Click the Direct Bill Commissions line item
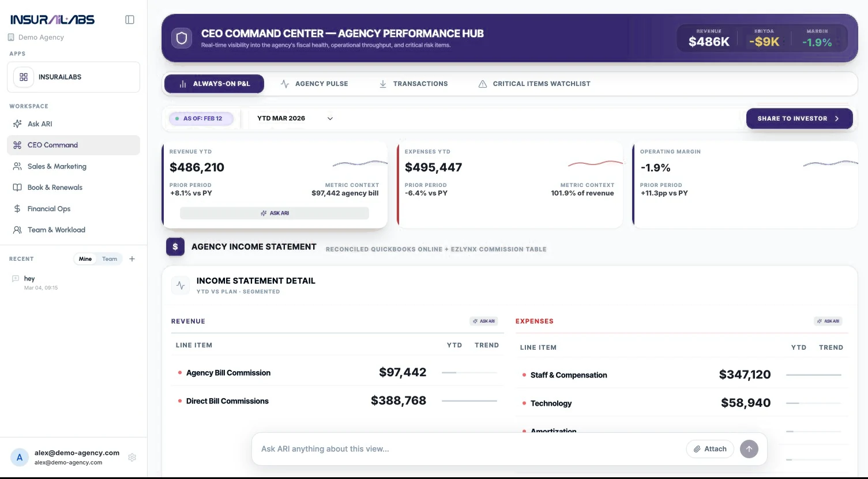868x479 pixels. click(x=227, y=401)
